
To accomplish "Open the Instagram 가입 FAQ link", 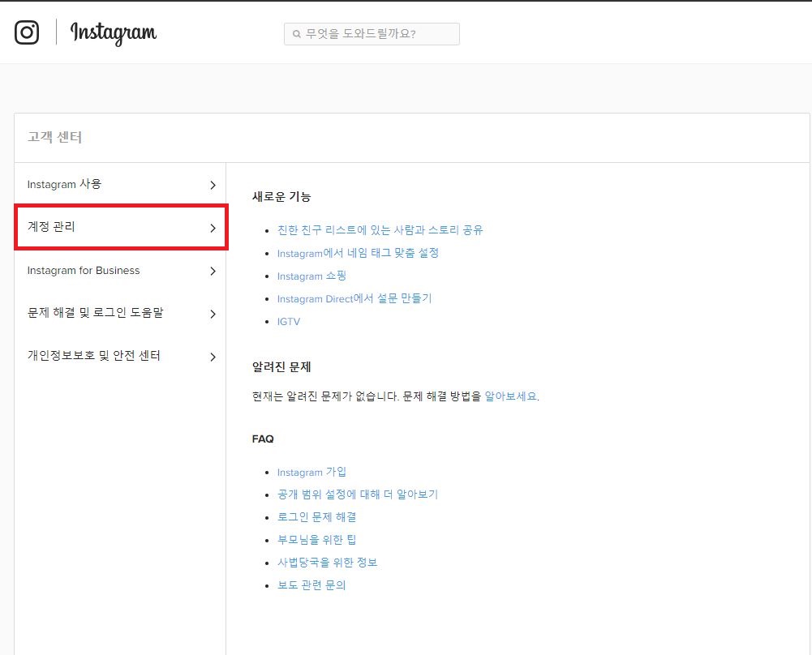I will pos(311,472).
